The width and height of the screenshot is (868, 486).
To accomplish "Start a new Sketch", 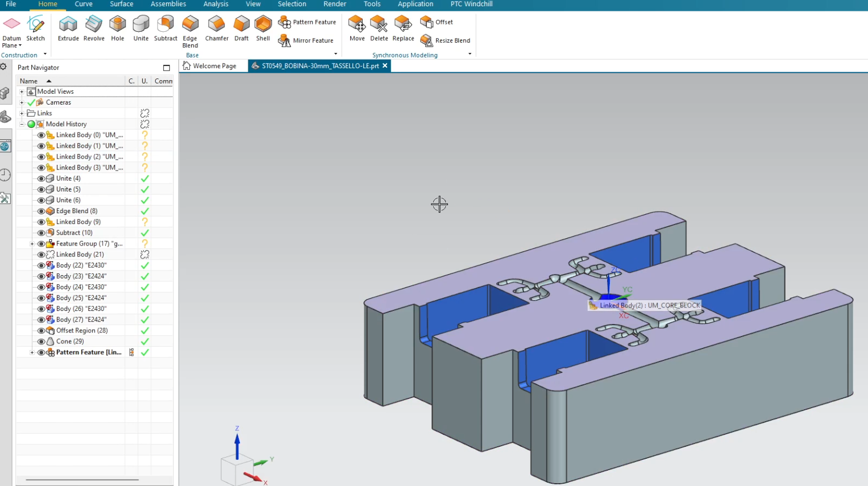I will click(36, 28).
